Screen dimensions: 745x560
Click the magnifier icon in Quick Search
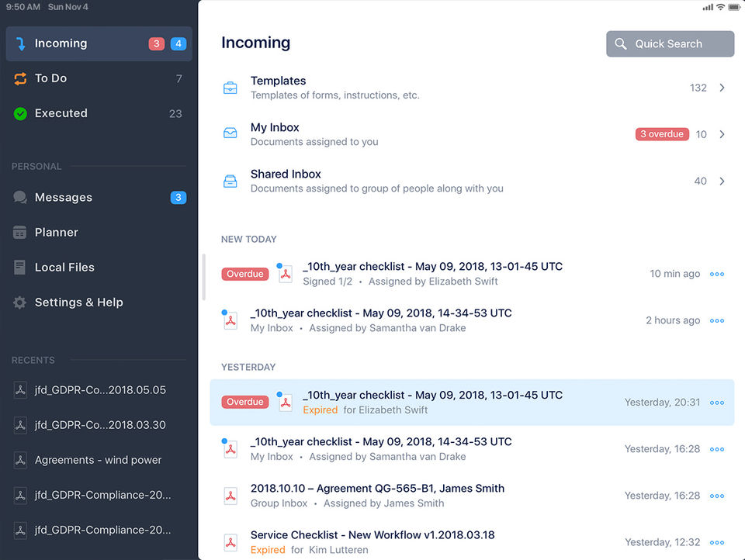tap(621, 43)
